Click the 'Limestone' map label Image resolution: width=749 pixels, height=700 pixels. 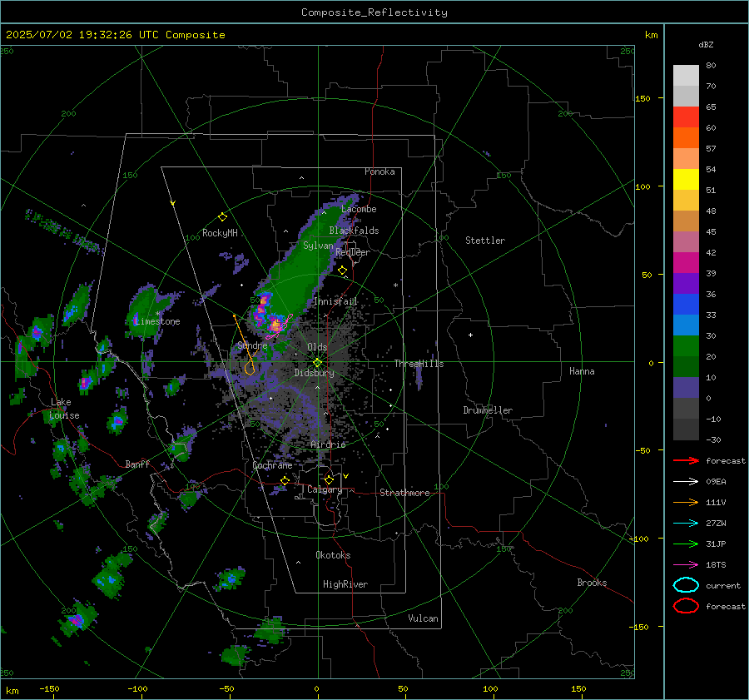coord(157,321)
